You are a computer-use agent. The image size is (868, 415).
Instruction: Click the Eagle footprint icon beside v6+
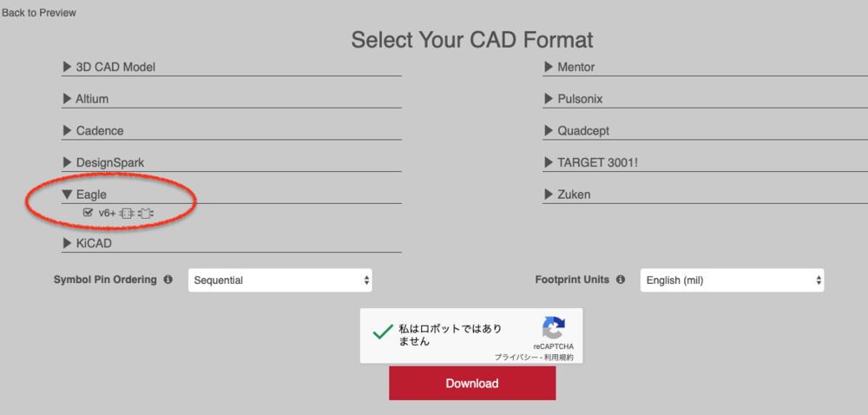pyautogui.click(x=146, y=213)
